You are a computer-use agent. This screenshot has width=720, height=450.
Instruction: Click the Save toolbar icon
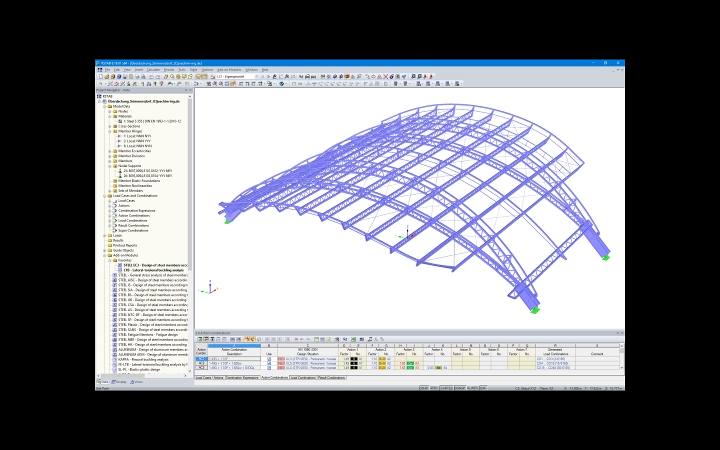(x=125, y=77)
